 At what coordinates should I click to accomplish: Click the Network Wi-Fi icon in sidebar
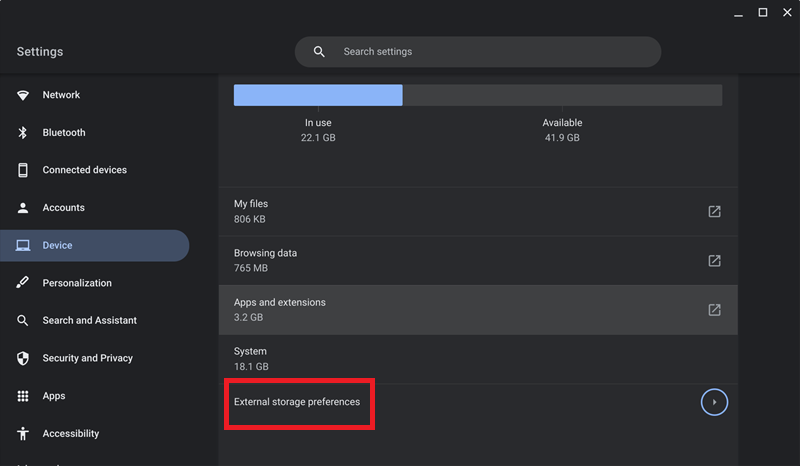22,95
